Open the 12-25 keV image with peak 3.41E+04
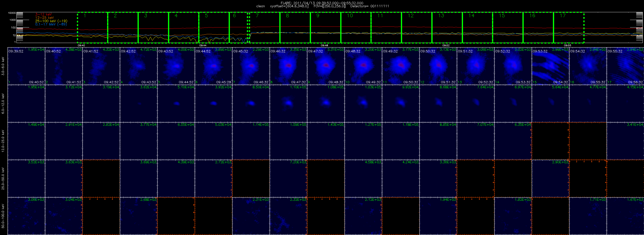The width and height of the screenshot is (644, 235). point(625,141)
